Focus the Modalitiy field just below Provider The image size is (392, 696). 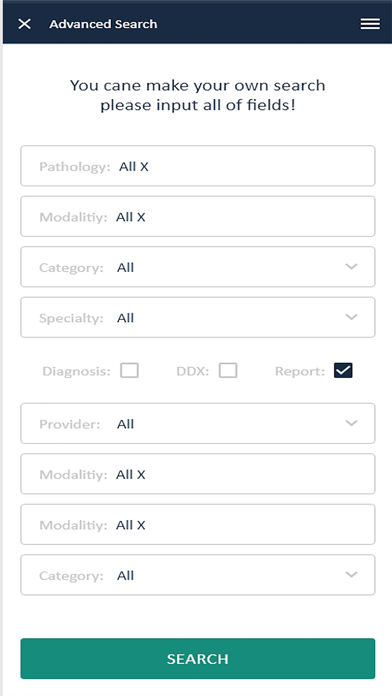tap(198, 474)
